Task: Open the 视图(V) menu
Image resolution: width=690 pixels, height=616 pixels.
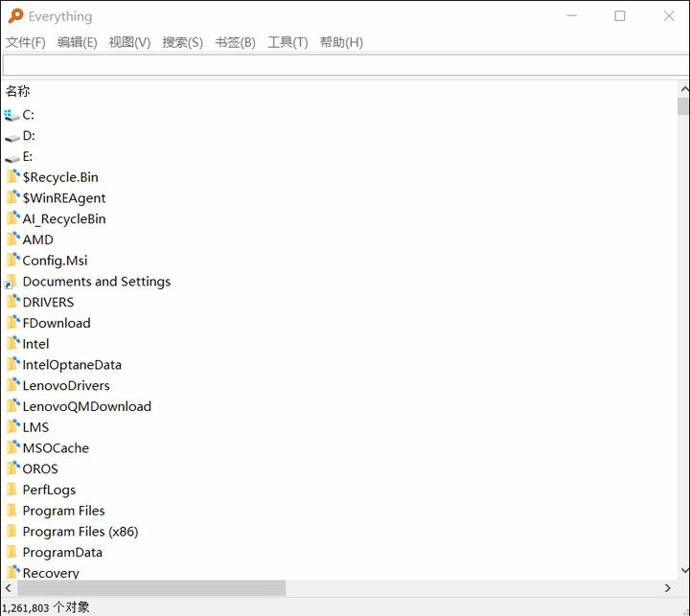Action: 129,42
